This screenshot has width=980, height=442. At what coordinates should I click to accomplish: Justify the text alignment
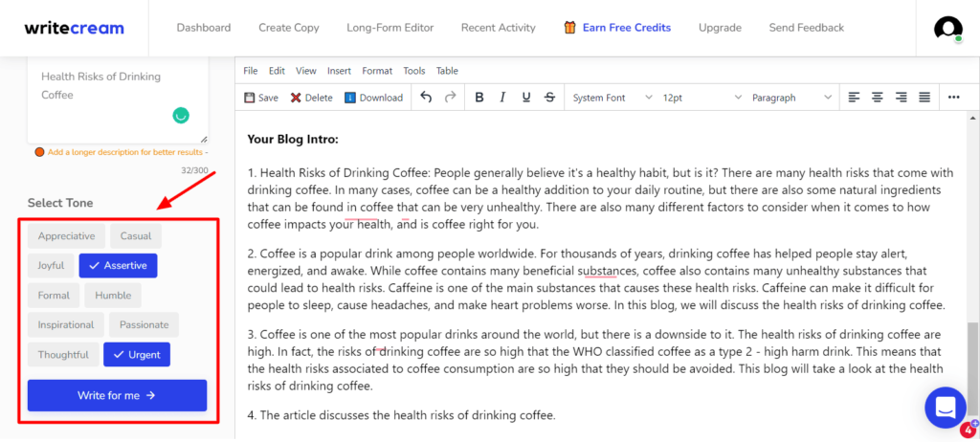coord(924,98)
